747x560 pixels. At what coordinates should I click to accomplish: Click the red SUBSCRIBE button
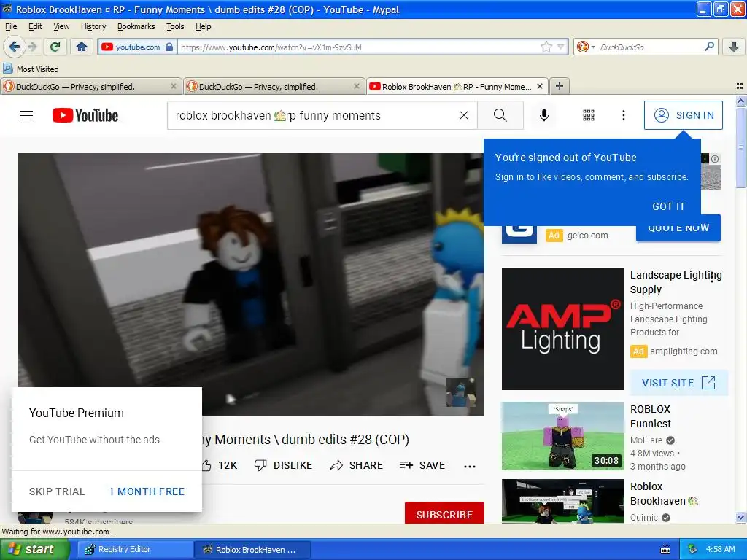click(x=444, y=514)
